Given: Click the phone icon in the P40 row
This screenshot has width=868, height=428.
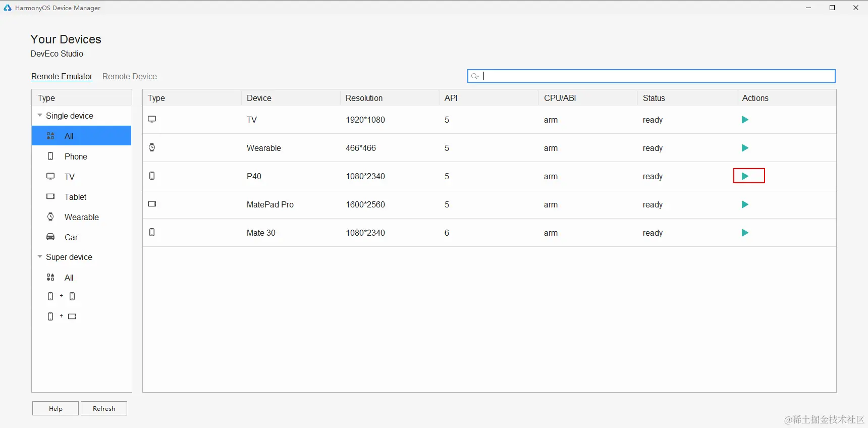Looking at the screenshot, I should (152, 176).
